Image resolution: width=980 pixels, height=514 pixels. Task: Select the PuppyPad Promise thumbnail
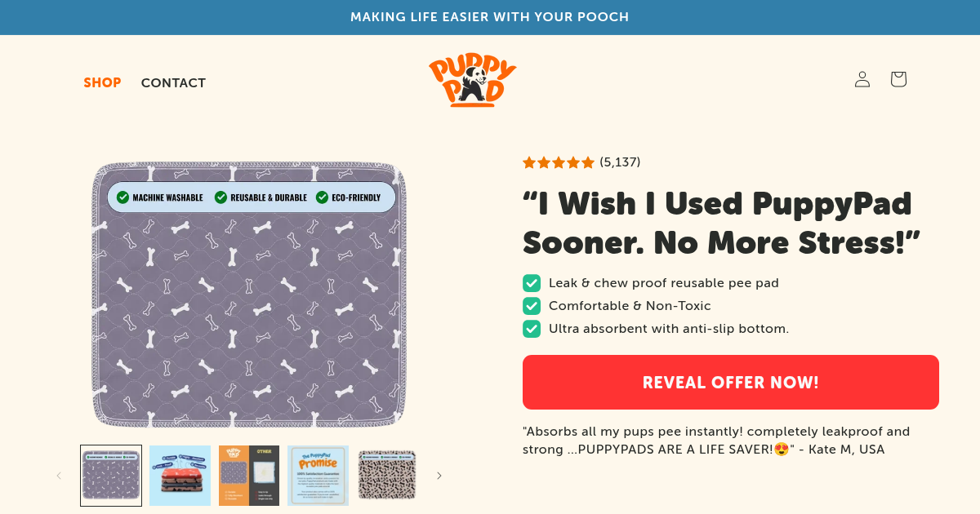click(318, 476)
